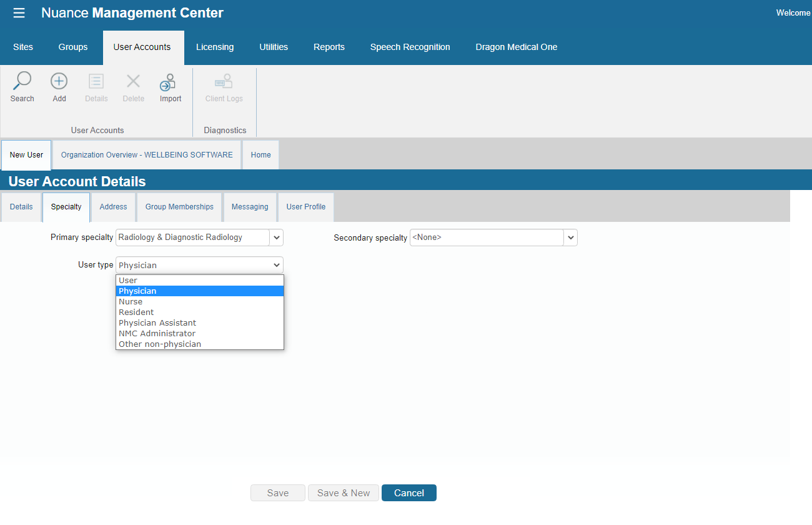Open the Details sub-tab

coord(21,207)
